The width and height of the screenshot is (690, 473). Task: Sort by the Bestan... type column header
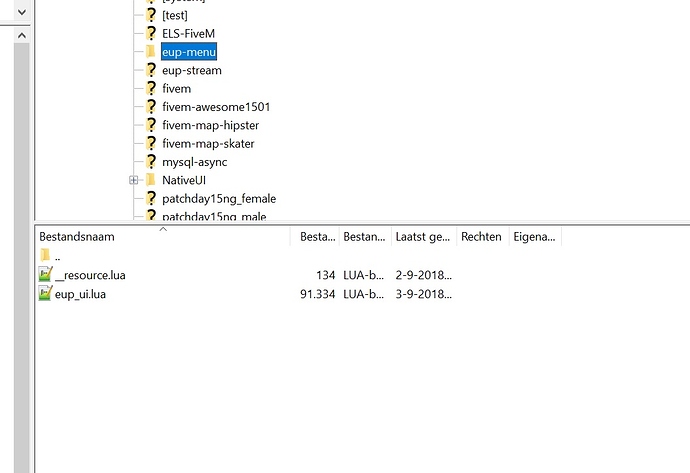pos(365,237)
